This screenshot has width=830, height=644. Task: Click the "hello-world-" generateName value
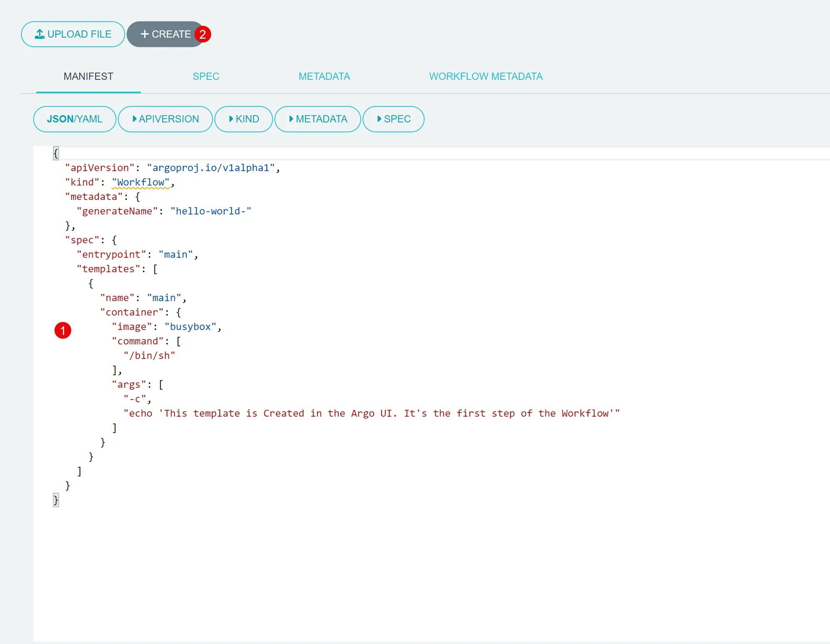point(211,211)
